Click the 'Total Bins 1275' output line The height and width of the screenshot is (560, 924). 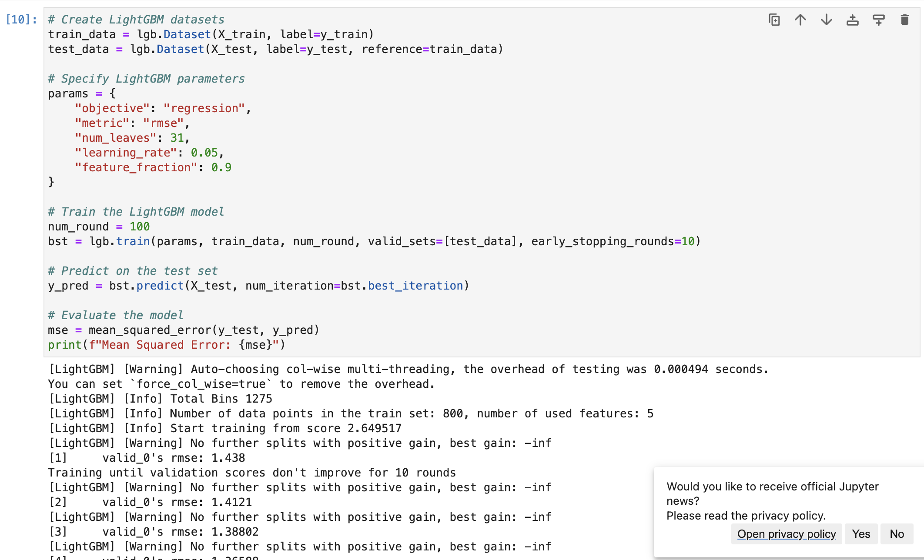tap(160, 399)
